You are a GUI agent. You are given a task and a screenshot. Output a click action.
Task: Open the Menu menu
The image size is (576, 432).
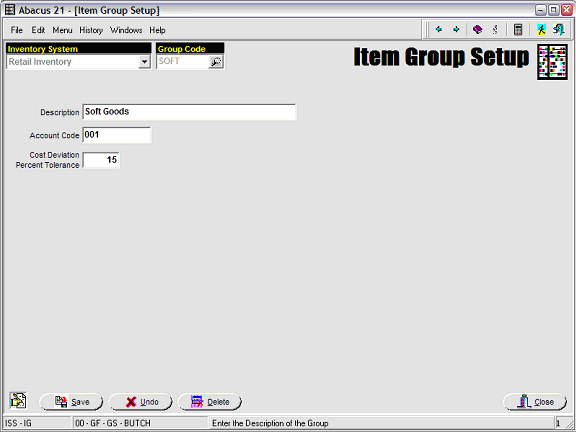pos(62,30)
